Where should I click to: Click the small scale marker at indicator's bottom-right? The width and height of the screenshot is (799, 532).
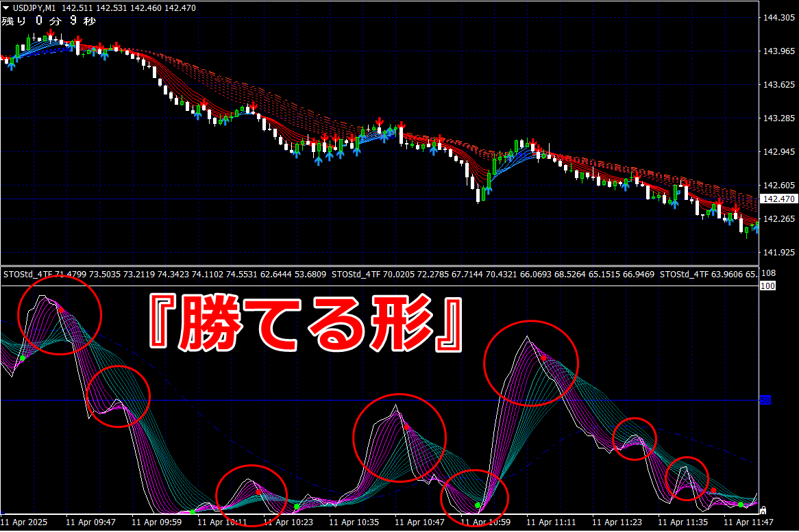click(763, 510)
